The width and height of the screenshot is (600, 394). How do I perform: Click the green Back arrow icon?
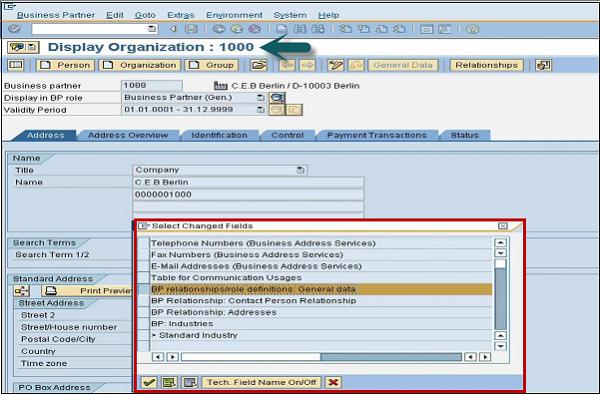pyautogui.click(x=218, y=29)
